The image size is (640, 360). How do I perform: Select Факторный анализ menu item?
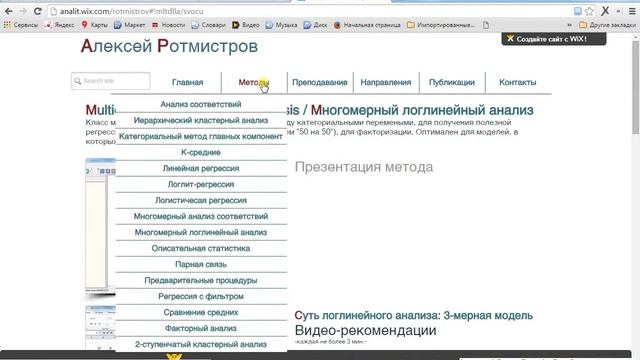tap(201, 328)
